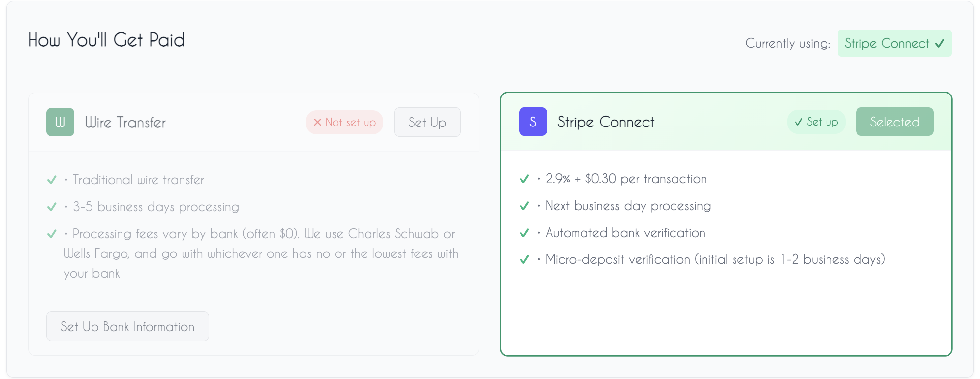Viewport: 980px width, 379px height.
Task: Click the Stripe Connect badge next to Currently using
Action: point(894,43)
